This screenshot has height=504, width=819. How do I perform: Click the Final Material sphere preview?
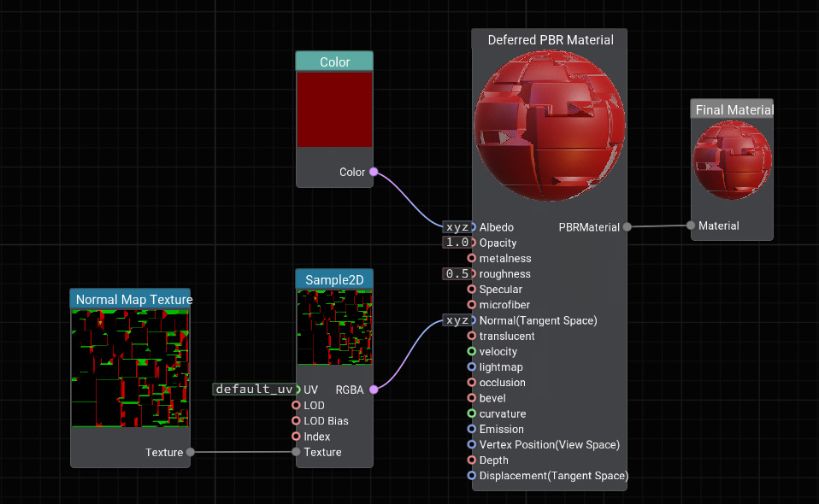pos(732,159)
